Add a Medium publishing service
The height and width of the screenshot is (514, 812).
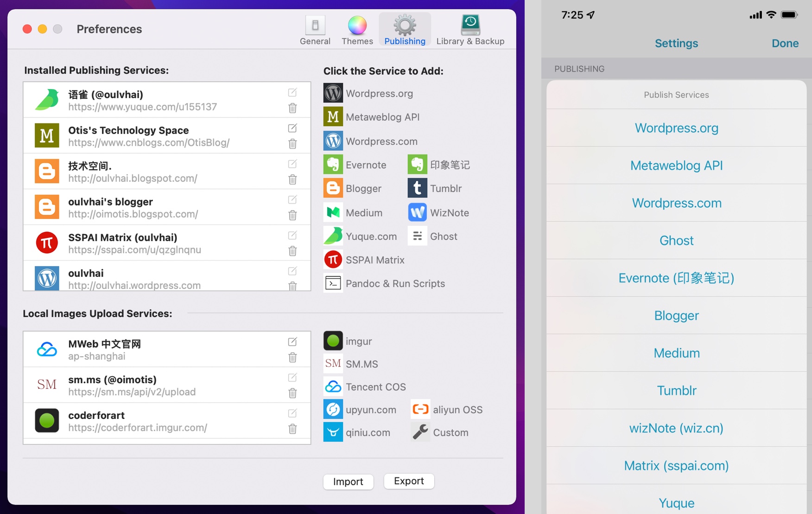[x=353, y=212]
